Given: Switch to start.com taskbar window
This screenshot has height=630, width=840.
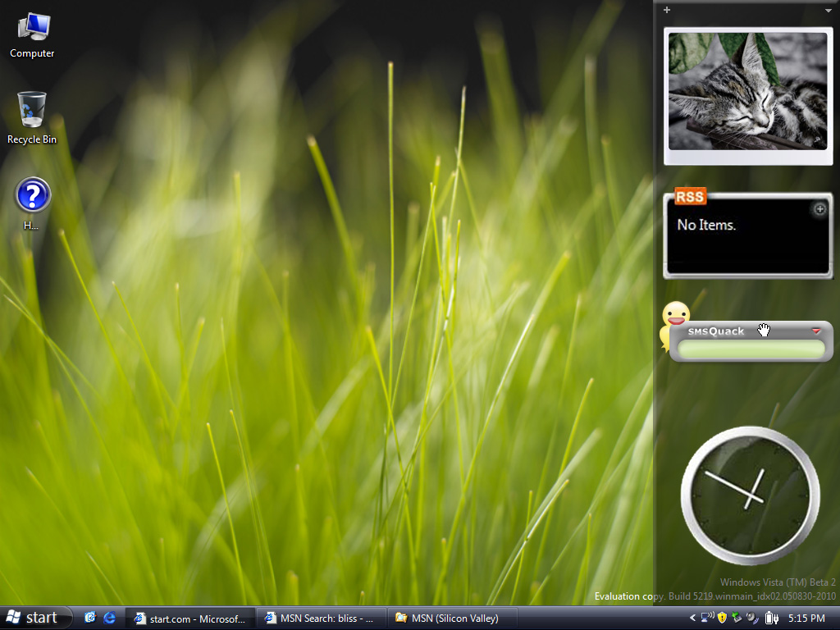Looking at the screenshot, I should coord(190,618).
